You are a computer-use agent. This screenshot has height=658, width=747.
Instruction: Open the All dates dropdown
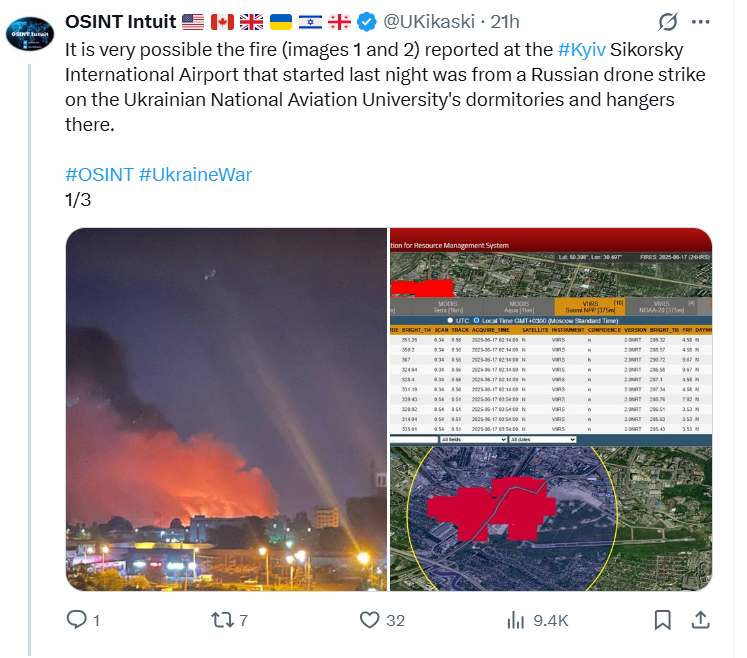click(x=542, y=439)
